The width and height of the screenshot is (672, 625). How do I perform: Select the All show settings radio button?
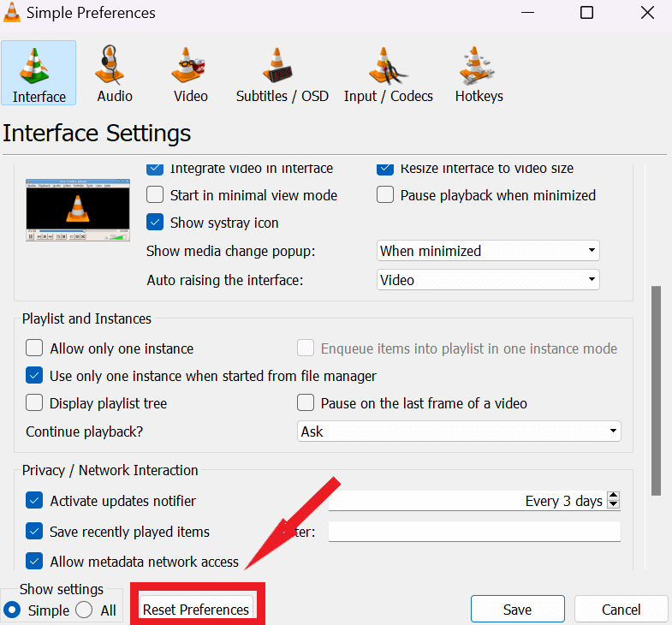(x=85, y=610)
